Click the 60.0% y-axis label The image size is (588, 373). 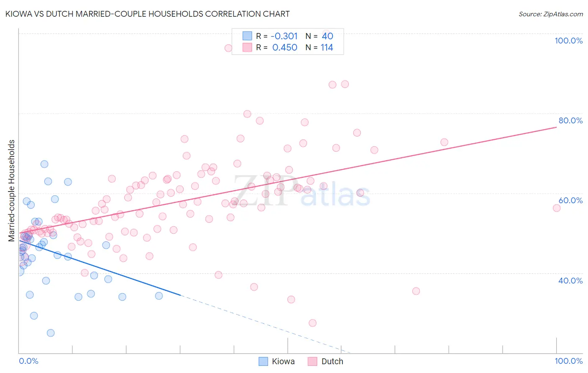coord(570,200)
